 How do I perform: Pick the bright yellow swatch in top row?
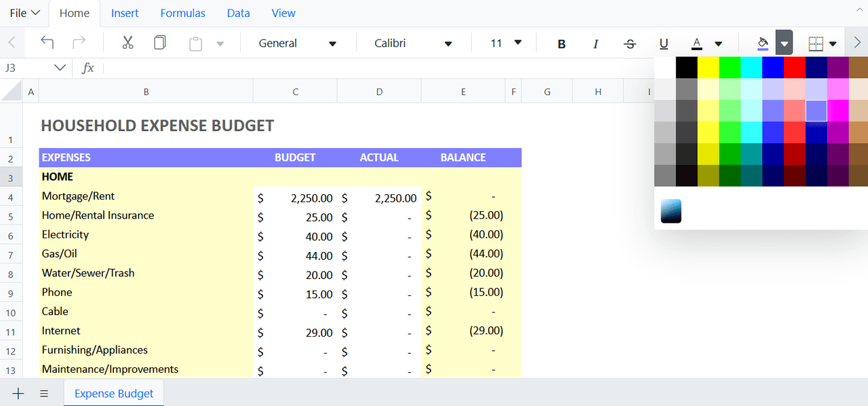(708, 68)
